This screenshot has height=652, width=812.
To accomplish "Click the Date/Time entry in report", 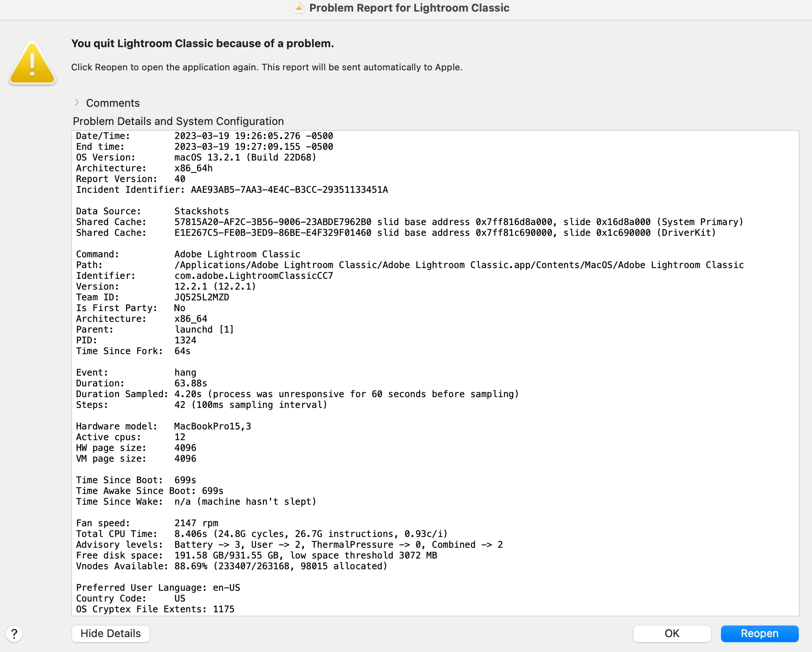I will [x=204, y=136].
